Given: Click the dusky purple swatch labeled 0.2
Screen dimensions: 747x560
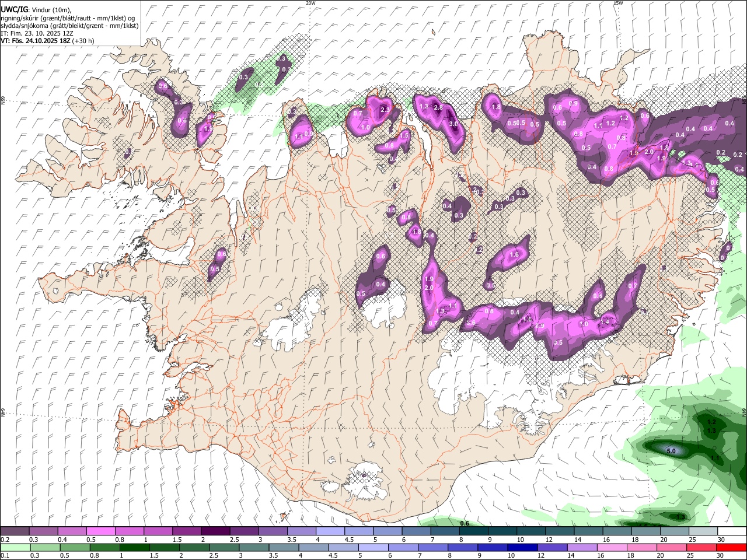Looking at the screenshot, I should point(15,531).
